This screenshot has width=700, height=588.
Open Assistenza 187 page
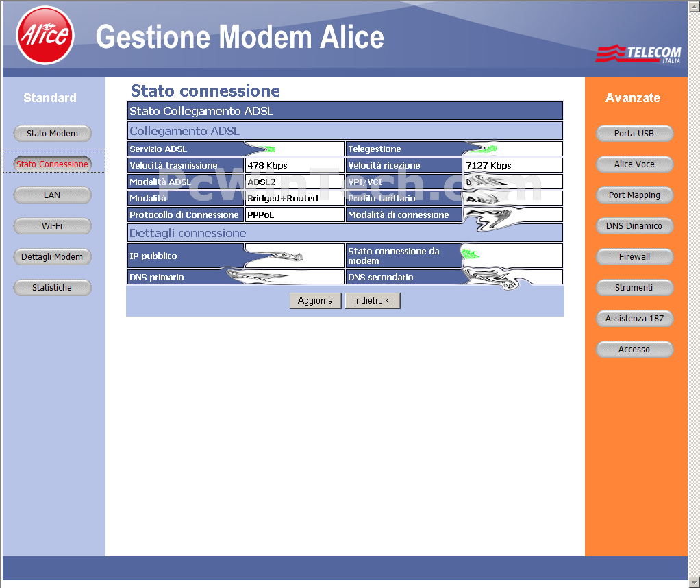coord(634,318)
